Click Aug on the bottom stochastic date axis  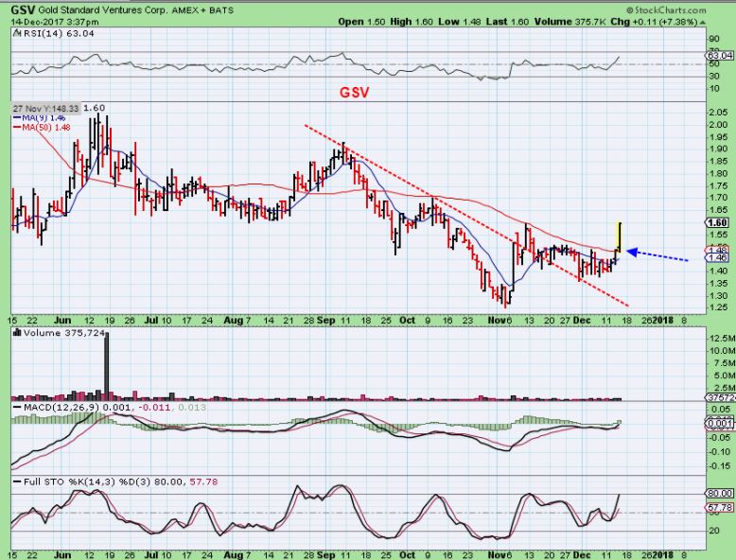[x=234, y=554]
